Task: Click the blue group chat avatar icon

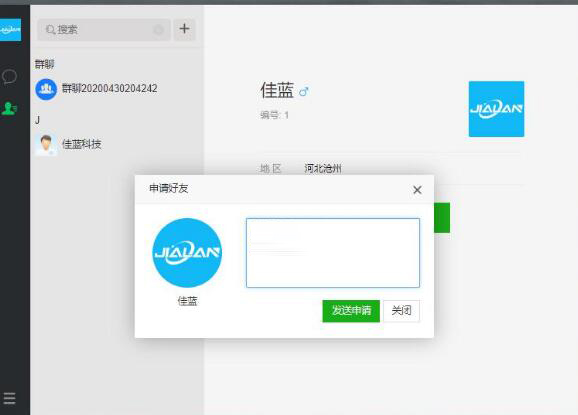Action: (x=46, y=89)
